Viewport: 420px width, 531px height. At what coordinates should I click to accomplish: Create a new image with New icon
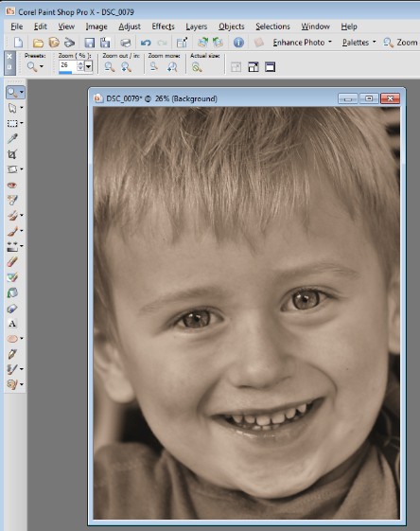point(18,43)
